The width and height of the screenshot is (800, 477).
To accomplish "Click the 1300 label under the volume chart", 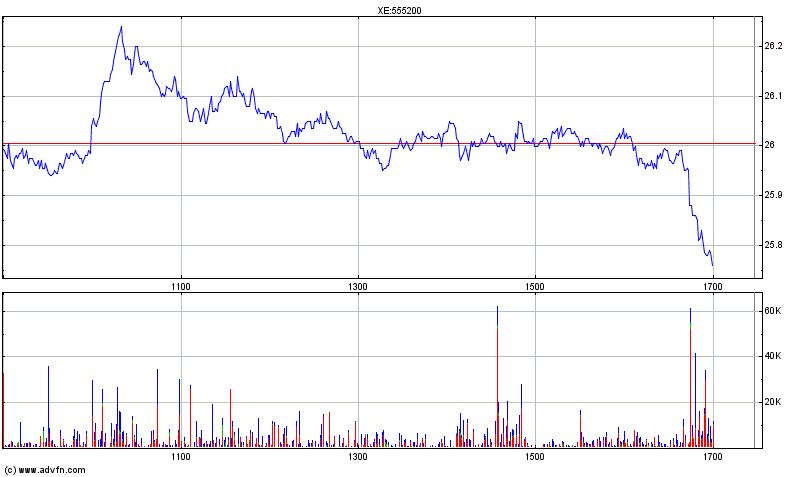I will [358, 457].
